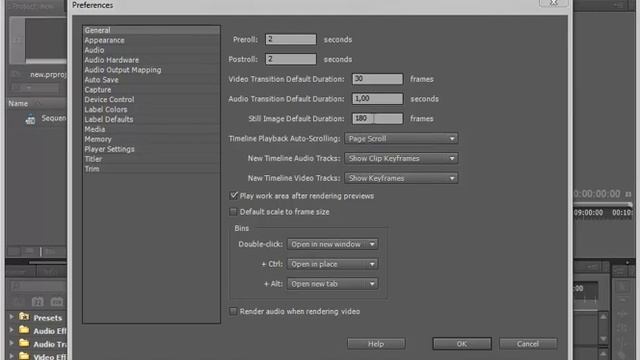Select General in preferences category list
This screenshot has width=640, height=360.
(151, 30)
